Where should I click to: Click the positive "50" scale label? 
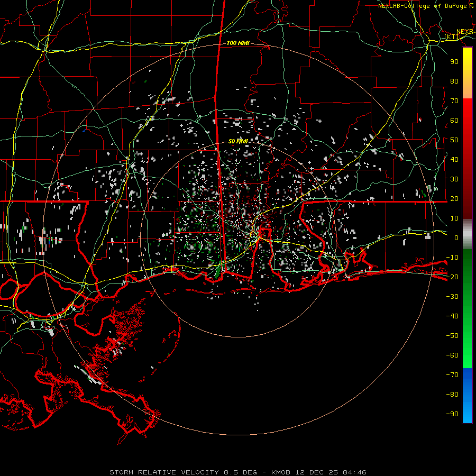coord(454,140)
